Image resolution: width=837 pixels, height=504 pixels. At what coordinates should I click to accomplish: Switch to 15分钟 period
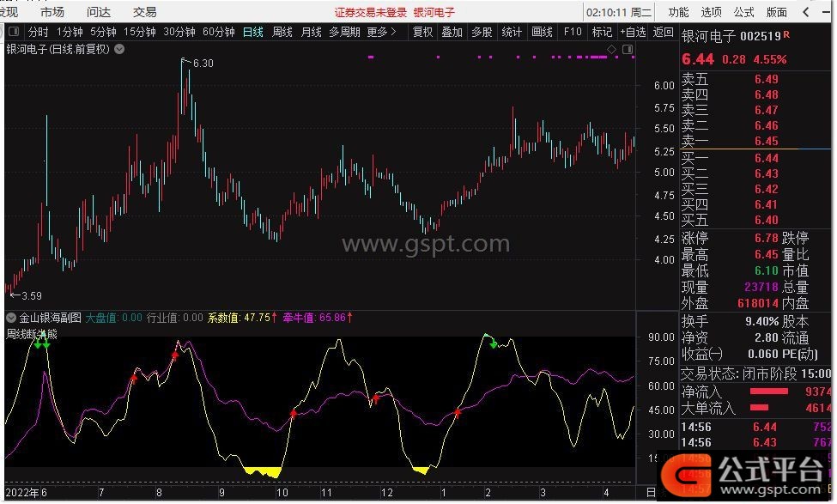(139, 32)
